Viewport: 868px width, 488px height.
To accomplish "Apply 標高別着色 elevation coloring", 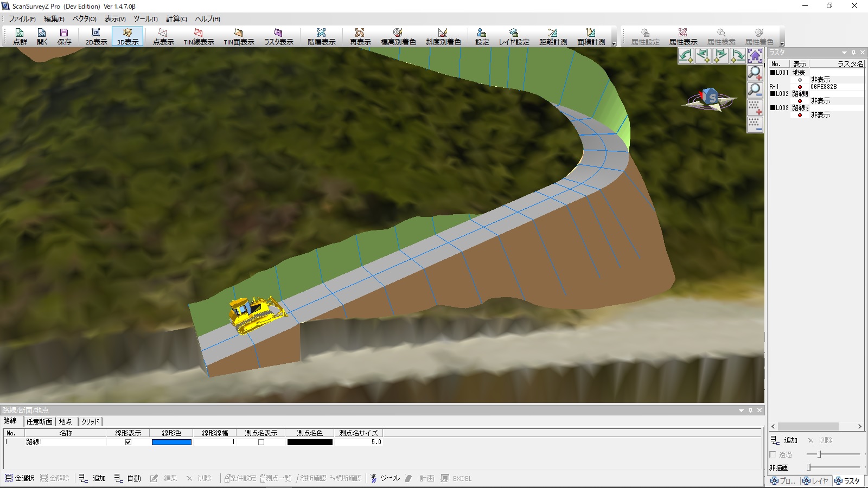I will pyautogui.click(x=398, y=36).
